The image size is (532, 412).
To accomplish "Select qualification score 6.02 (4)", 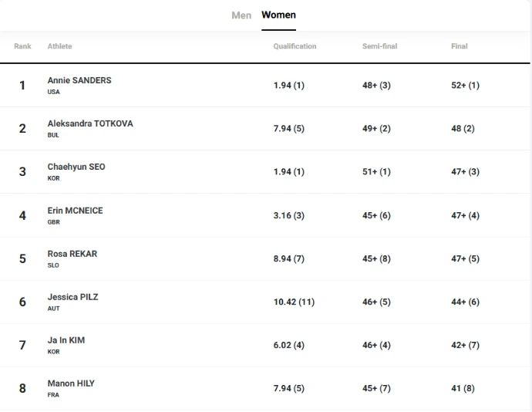I will click(x=288, y=345).
